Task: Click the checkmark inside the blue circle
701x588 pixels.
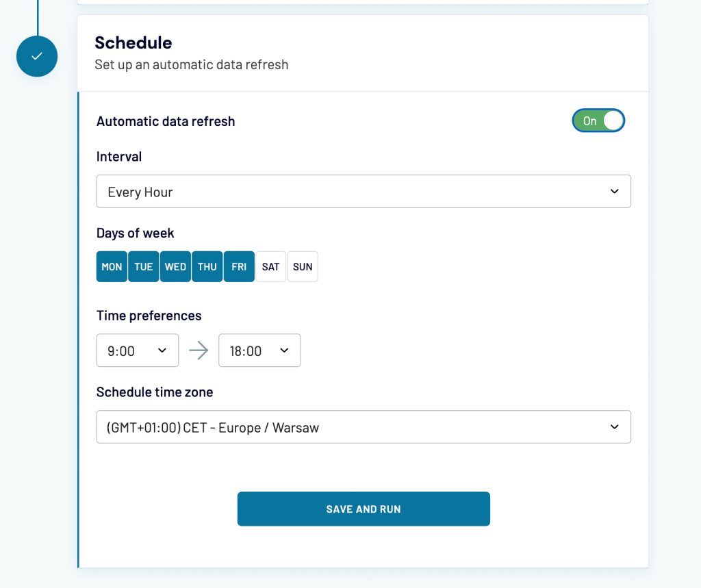Action: [x=36, y=57]
